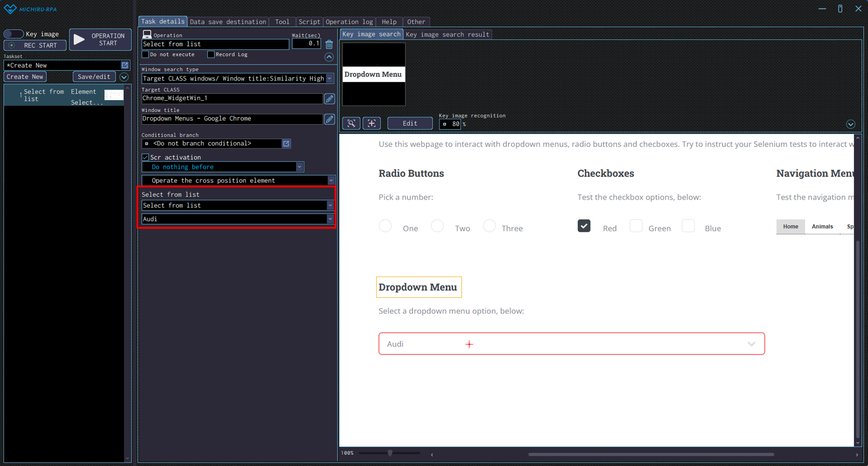868x466 pixels.
Task: Click the crosshair position icon beside Edit
Action: [371, 123]
